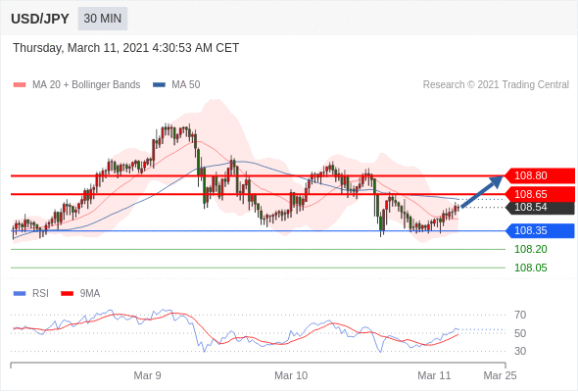
Task: Click the green 108.20 support label
Action: 530,249
